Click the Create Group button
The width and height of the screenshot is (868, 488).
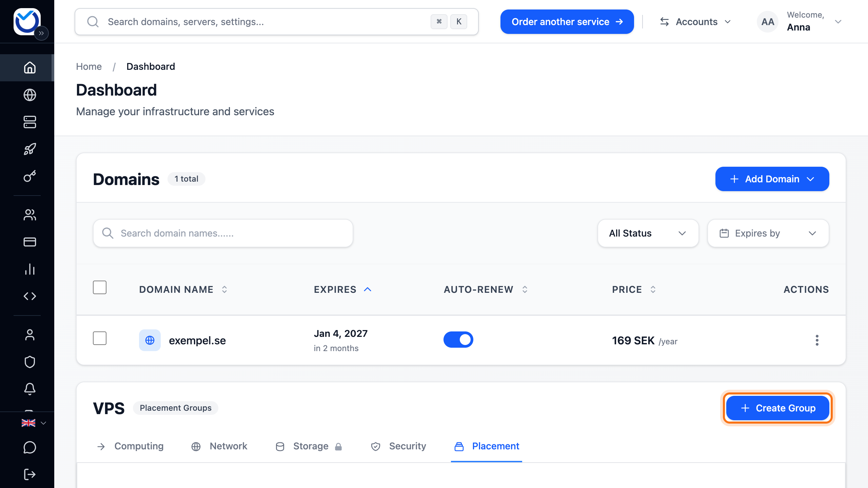click(777, 408)
